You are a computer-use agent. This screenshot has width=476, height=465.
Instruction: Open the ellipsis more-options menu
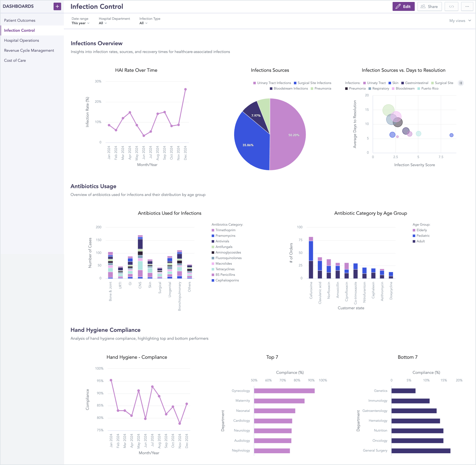[x=467, y=6]
